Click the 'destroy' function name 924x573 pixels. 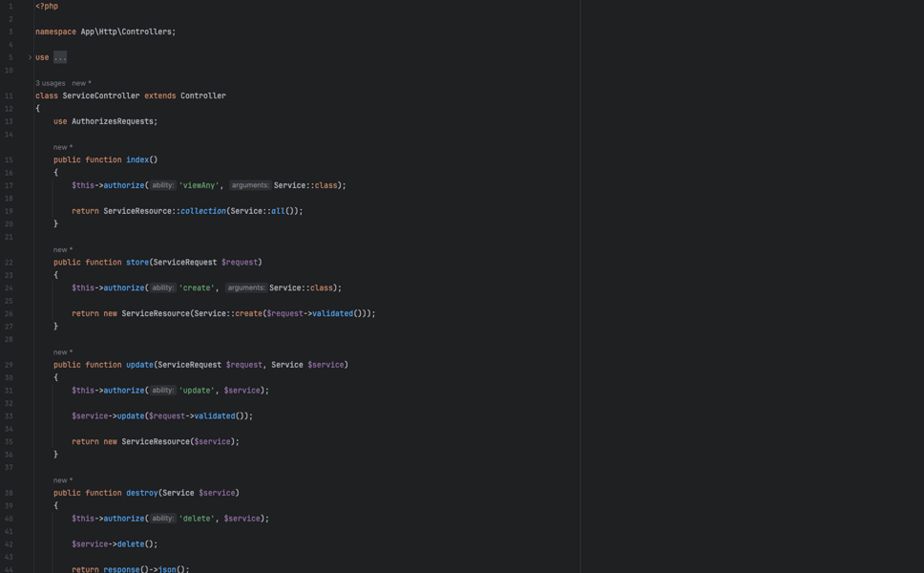click(x=142, y=493)
